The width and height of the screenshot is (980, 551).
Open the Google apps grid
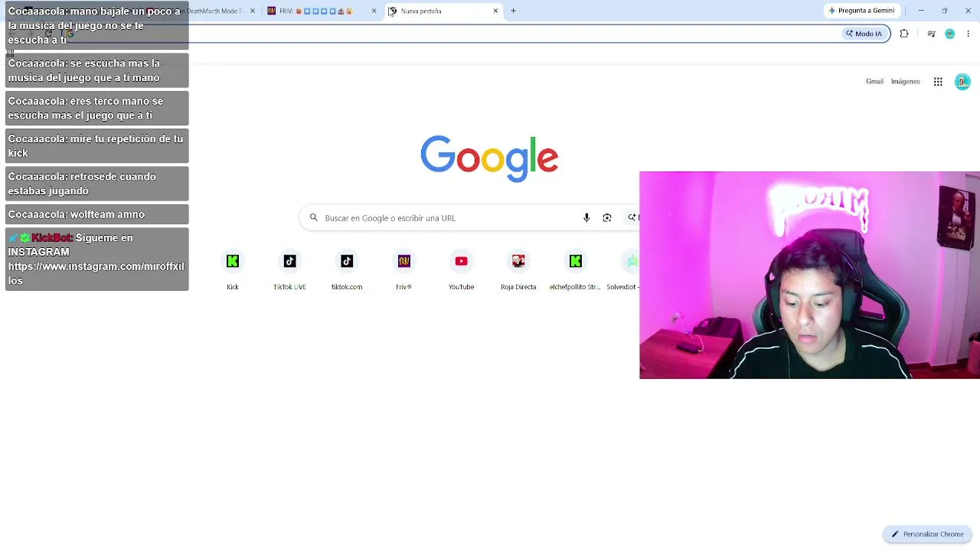coord(938,82)
